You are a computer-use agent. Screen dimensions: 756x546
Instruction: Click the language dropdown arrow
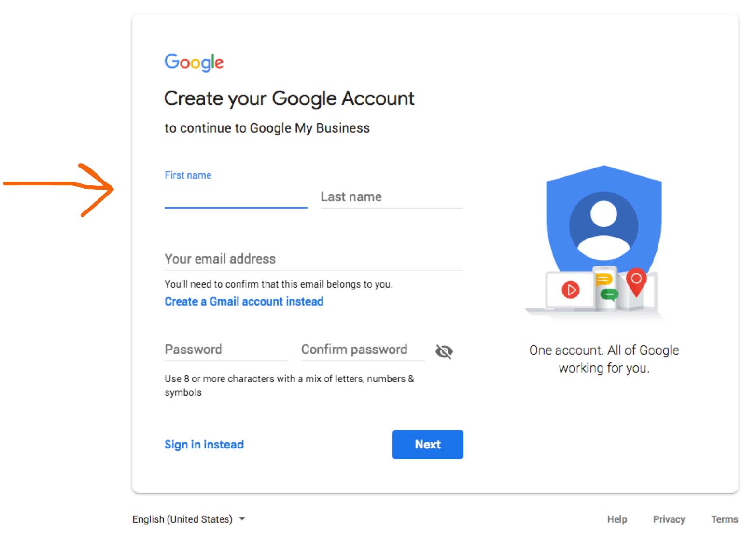(242, 519)
